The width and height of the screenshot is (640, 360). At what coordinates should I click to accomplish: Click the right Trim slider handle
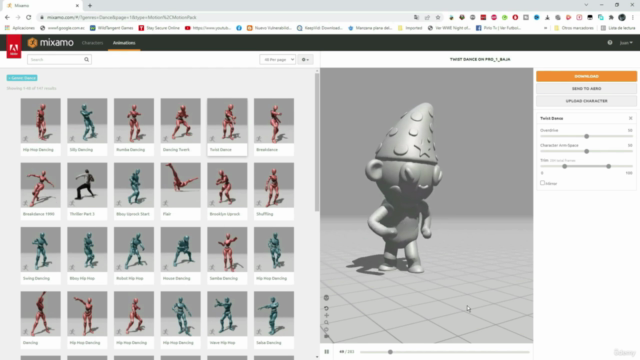click(x=609, y=167)
